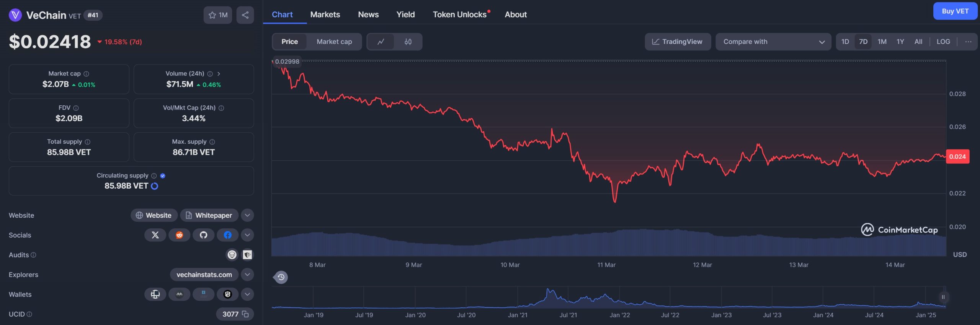Click the USD currency label on chart
Image resolution: width=980 pixels, height=325 pixels.
960,254
